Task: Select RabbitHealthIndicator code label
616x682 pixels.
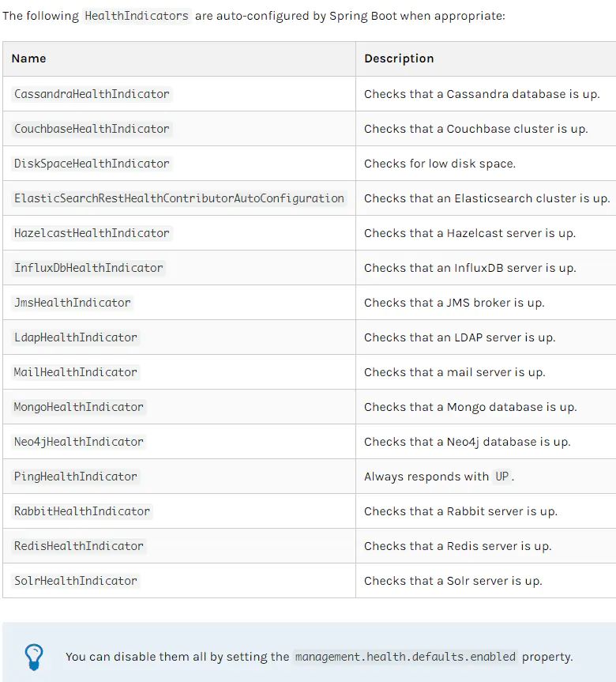Action: (82, 511)
